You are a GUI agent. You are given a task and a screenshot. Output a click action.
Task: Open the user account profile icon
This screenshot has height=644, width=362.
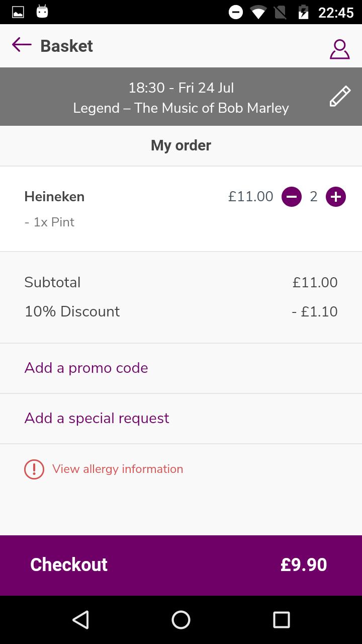(x=339, y=49)
